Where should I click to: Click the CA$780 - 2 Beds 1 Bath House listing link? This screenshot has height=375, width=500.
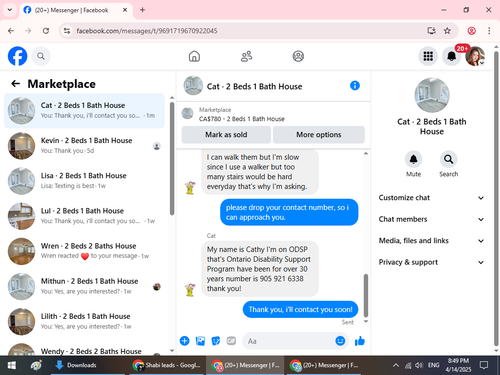(x=242, y=119)
